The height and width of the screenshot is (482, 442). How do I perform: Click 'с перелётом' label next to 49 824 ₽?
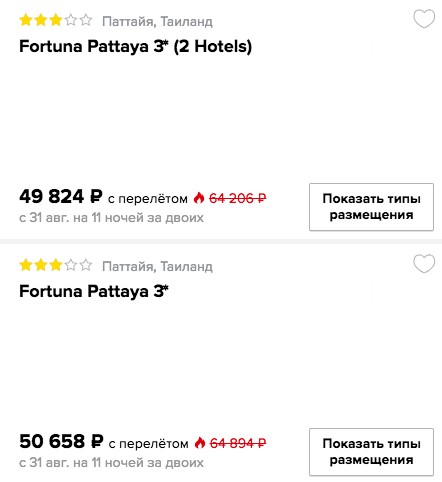tap(148, 199)
